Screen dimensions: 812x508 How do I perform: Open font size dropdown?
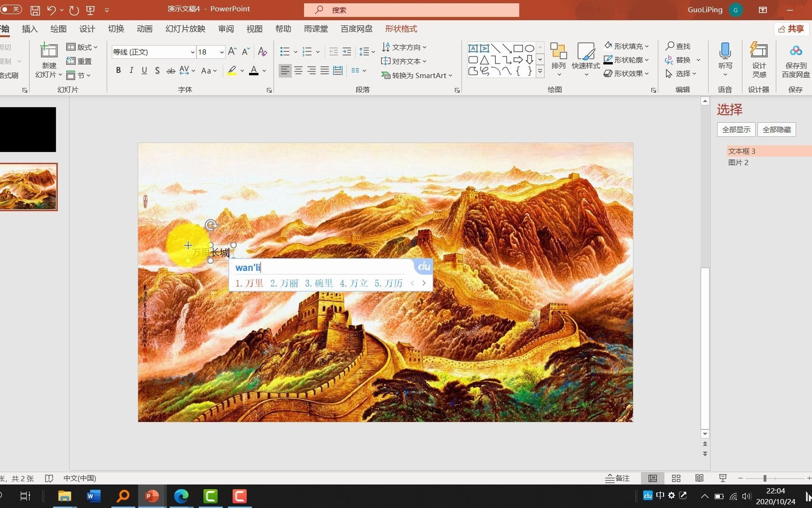(x=221, y=52)
